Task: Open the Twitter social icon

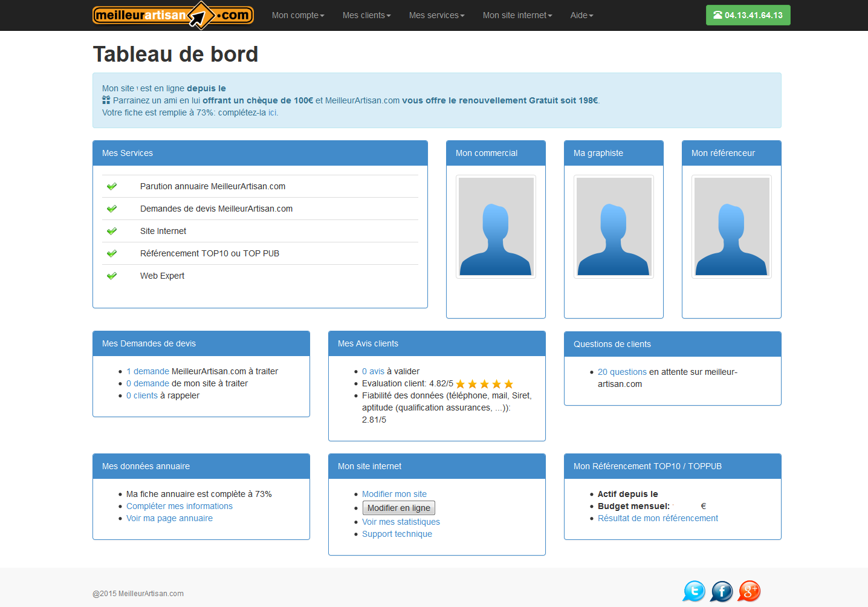Action: (x=694, y=591)
